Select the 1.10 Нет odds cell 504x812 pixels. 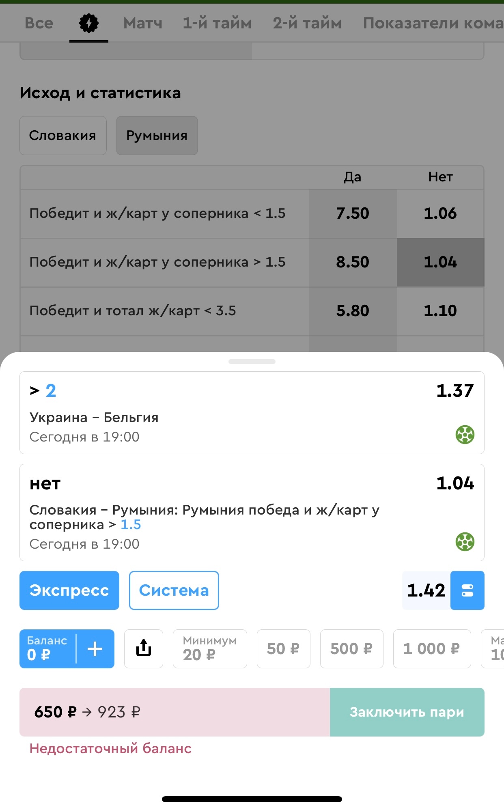(440, 311)
